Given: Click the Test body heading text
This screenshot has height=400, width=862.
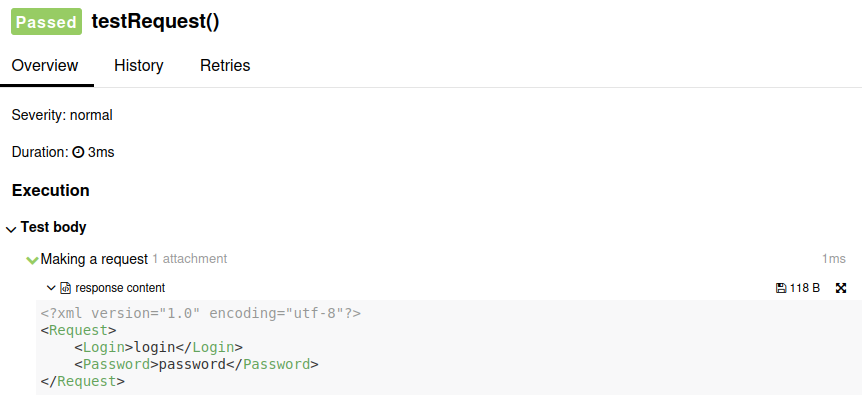Looking at the screenshot, I should click(x=53, y=228).
